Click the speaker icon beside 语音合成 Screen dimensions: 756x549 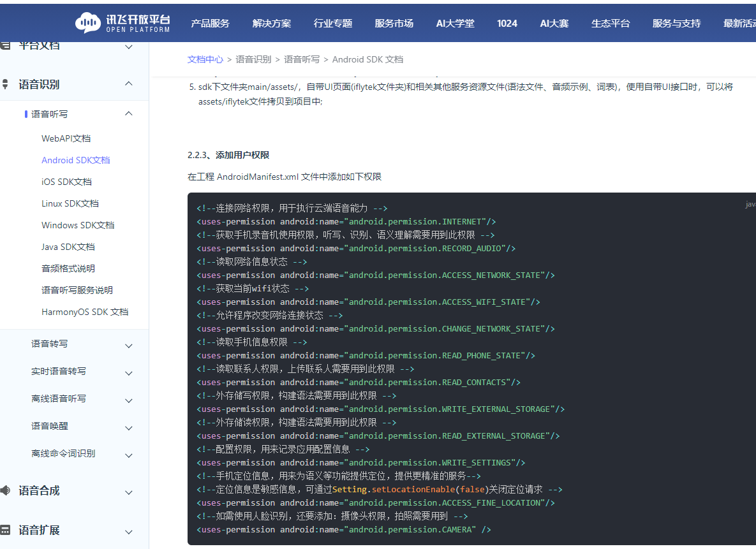pos(5,491)
